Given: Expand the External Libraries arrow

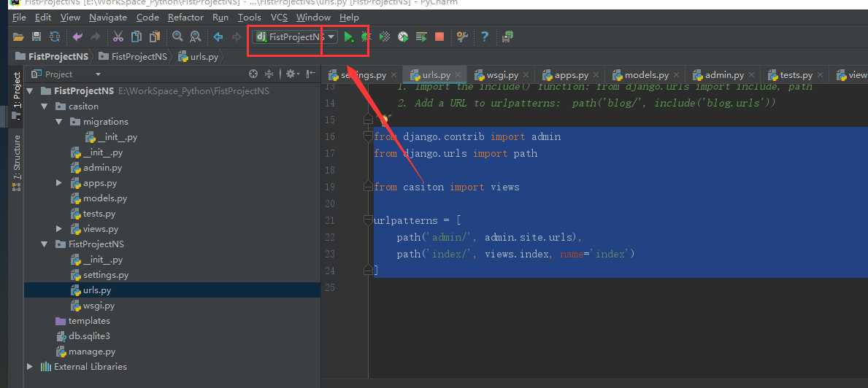Looking at the screenshot, I should (x=29, y=366).
